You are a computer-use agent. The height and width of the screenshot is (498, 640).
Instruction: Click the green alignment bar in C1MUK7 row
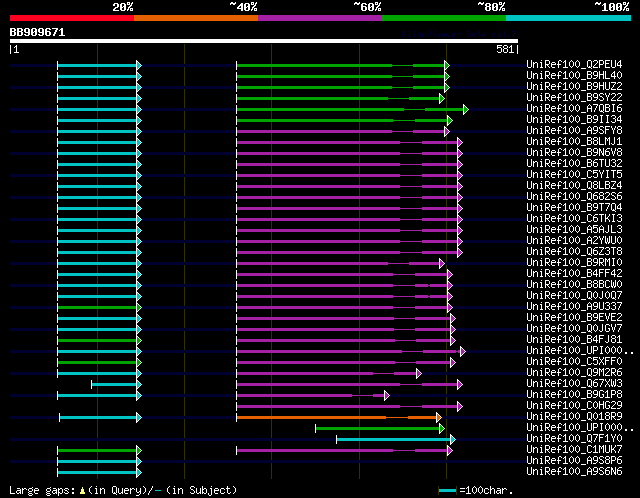tap(99, 451)
